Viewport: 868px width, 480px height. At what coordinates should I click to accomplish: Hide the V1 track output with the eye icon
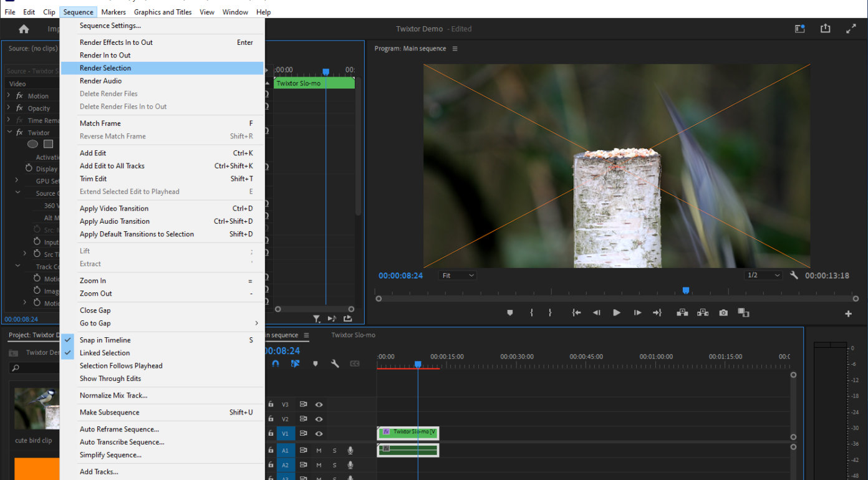coord(319,433)
